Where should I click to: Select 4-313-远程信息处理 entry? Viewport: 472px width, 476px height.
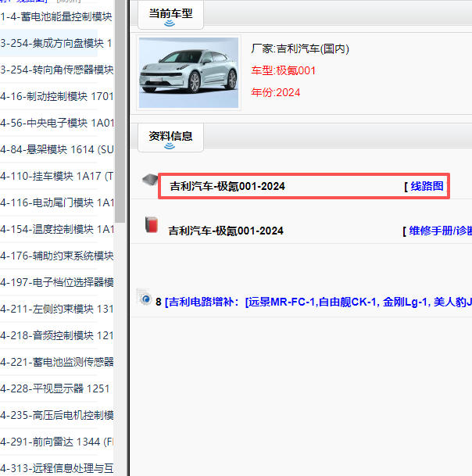coord(57,468)
